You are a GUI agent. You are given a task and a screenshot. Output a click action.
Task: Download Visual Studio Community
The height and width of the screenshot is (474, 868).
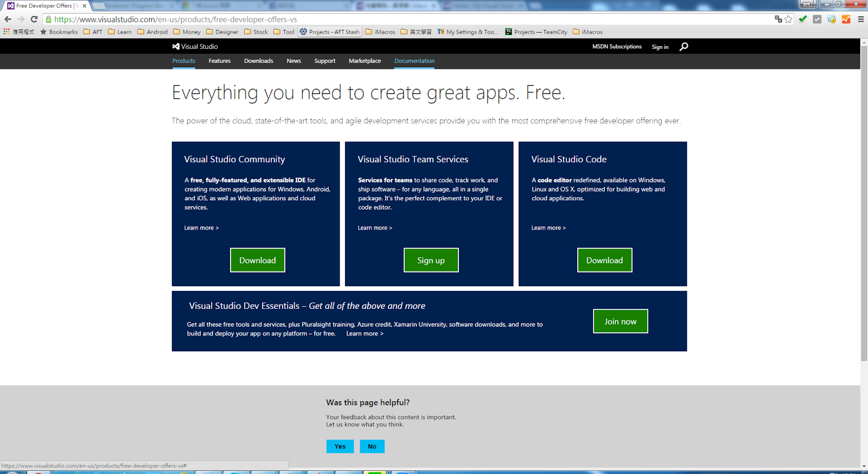pos(258,260)
